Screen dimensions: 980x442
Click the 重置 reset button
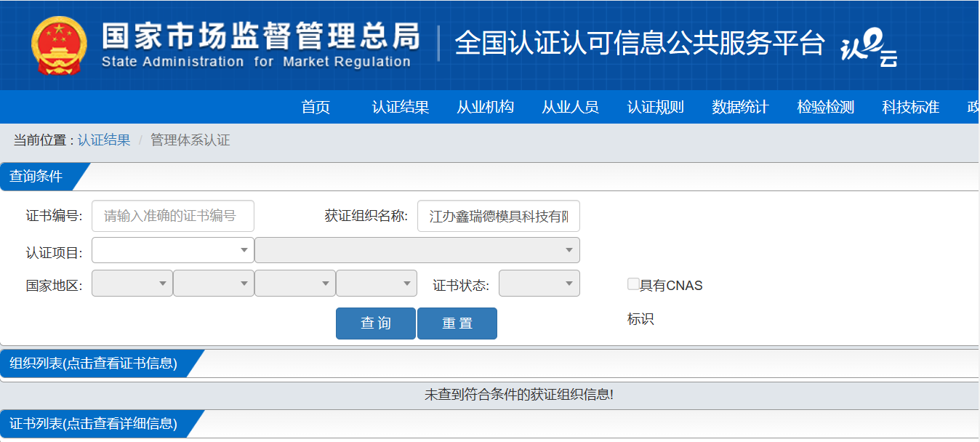[x=457, y=324]
